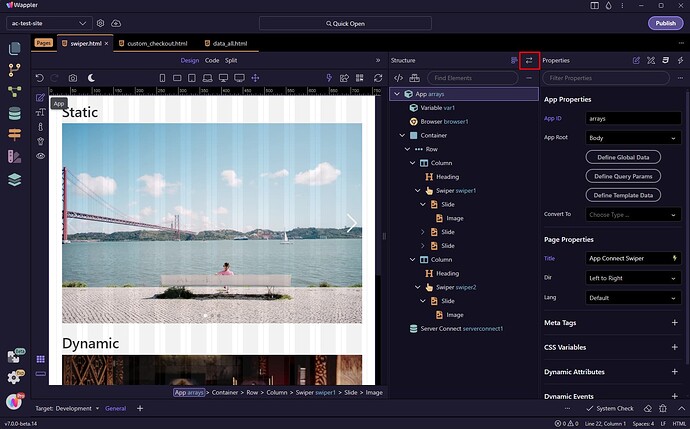This screenshot has width=690, height=429.
Task: Toggle the eye visibility tool
Action: (40, 156)
